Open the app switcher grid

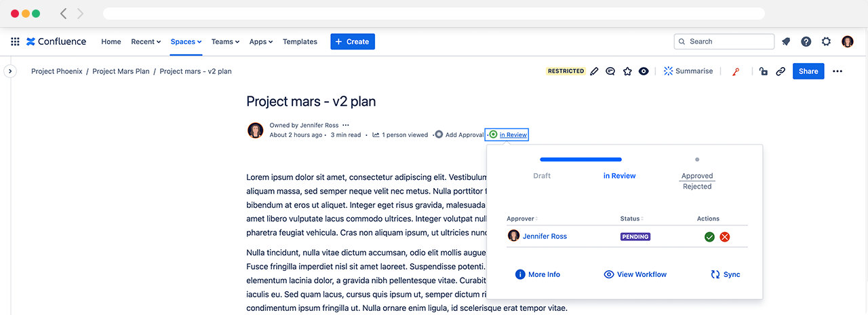[x=15, y=41]
